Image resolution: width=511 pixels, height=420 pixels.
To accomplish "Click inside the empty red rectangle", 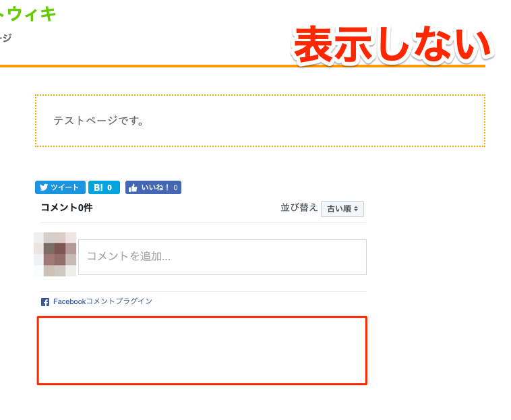I will click(202, 351).
